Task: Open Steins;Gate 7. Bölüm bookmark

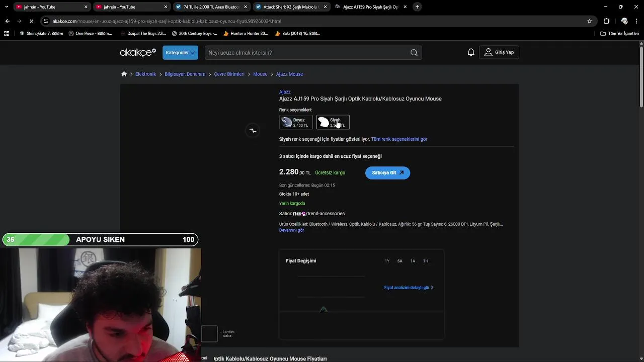Action: (41, 34)
